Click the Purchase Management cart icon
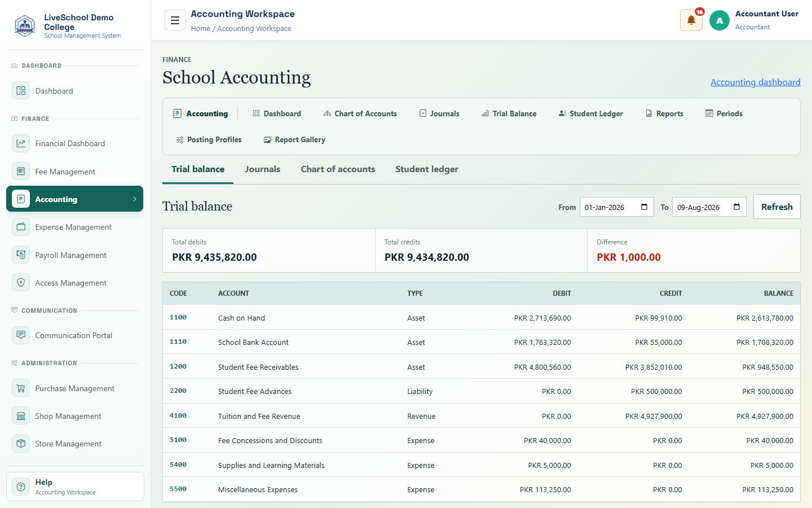The height and width of the screenshot is (508, 812). pos(21,388)
